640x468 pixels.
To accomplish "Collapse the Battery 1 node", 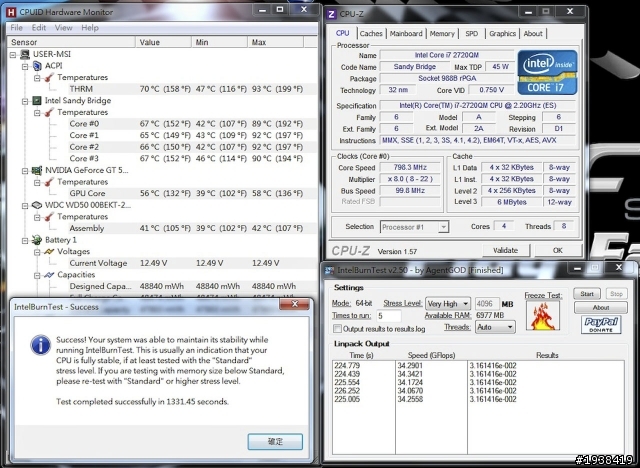I will click(x=25, y=240).
